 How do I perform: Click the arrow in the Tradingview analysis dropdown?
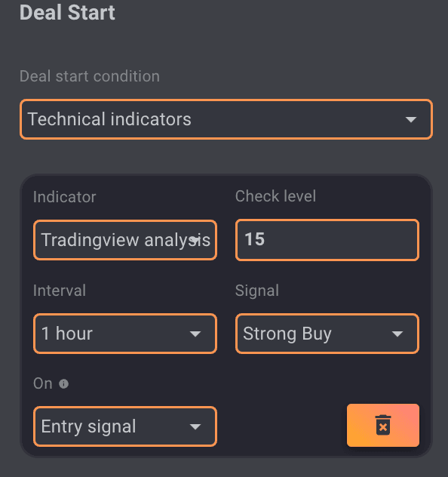click(x=195, y=240)
